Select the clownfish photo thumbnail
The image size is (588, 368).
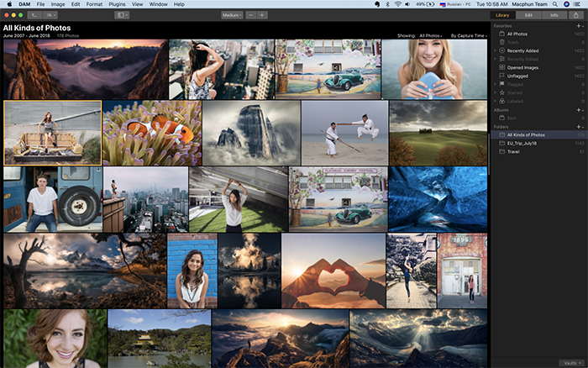pyautogui.click(x=152, y=133)
